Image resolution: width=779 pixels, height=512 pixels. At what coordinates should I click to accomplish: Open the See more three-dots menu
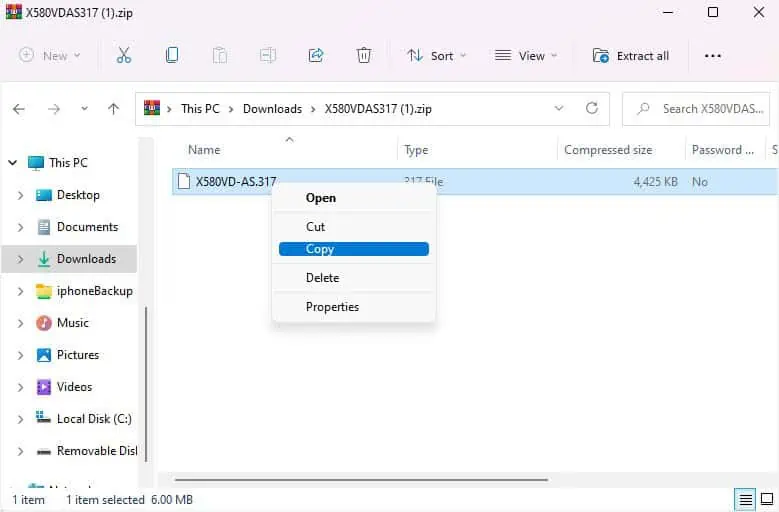click(712, 56)
